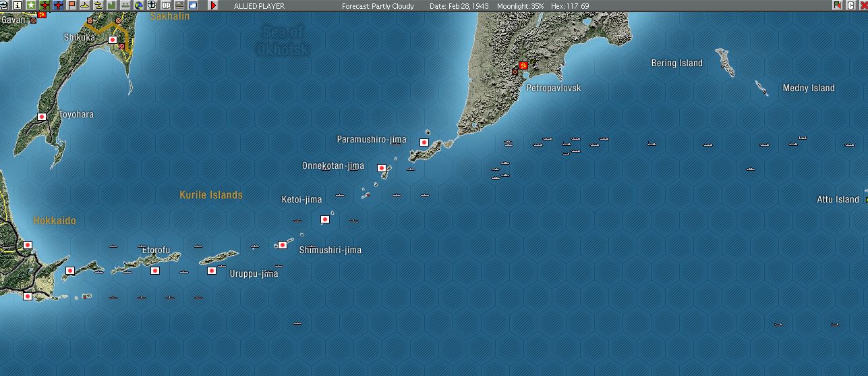
Task: Click the green-and-red flag icon at top right
Action: coord(838,5)
